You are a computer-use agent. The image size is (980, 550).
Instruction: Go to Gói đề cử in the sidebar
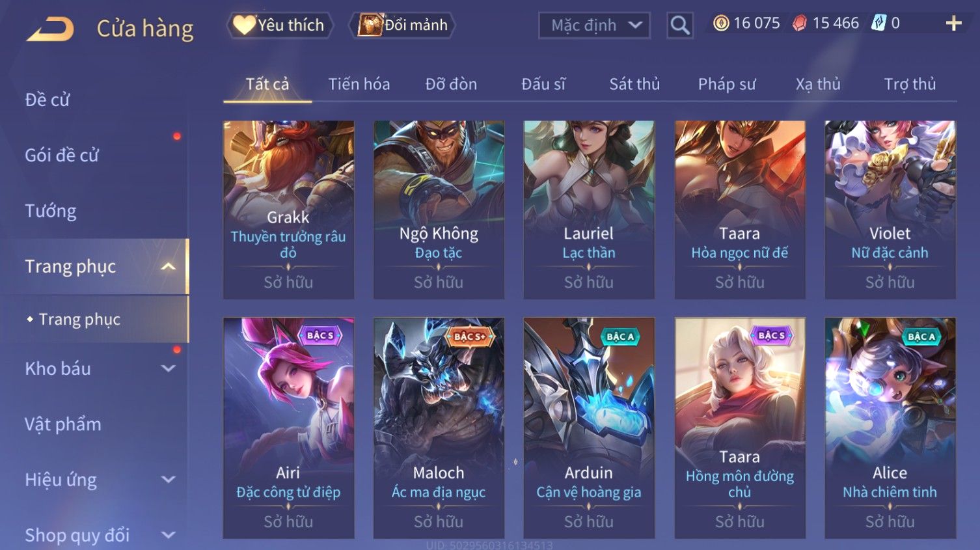62,155
